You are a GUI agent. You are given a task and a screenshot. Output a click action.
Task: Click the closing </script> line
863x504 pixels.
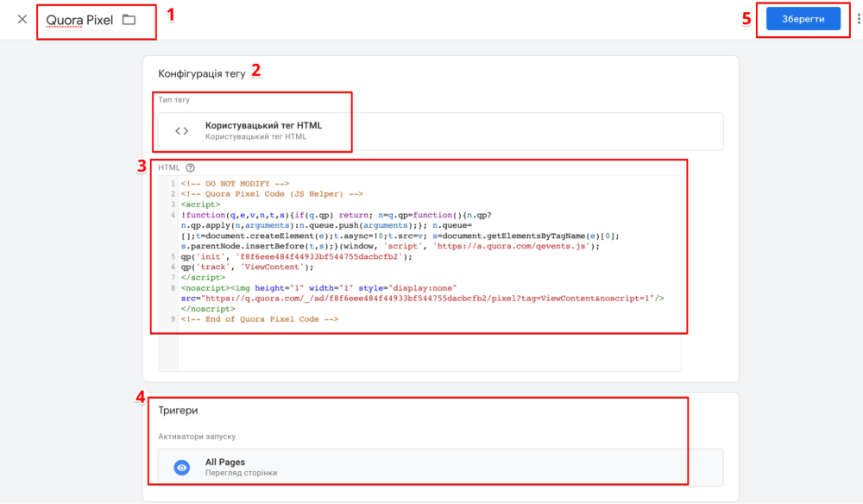(x=203, y=278)
